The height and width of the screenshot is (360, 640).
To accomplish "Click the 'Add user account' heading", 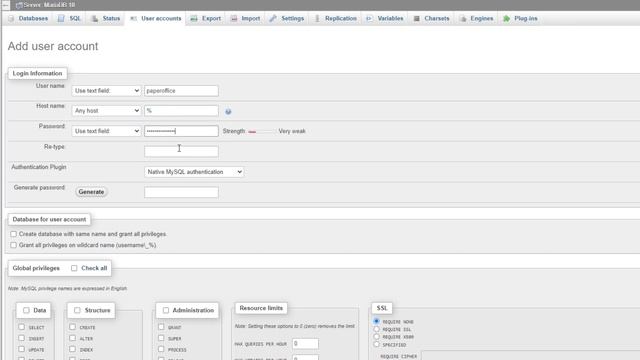I will [x=53, y=46].
